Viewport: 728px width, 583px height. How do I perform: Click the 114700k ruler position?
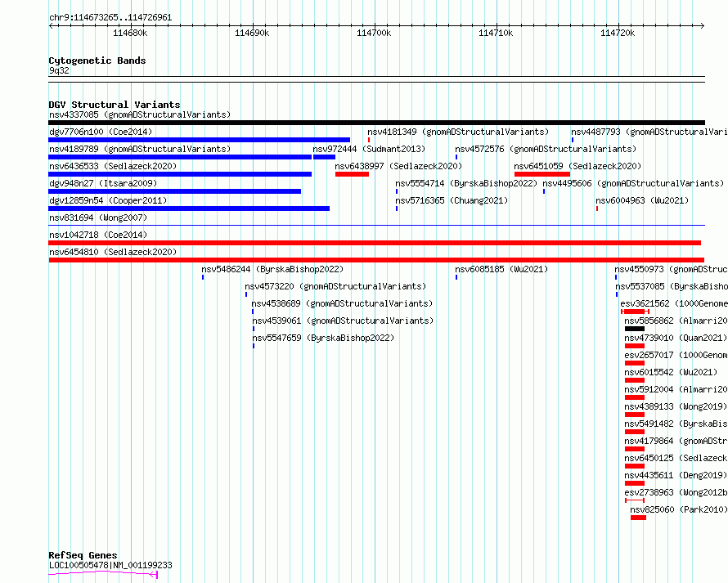pyautogui.click(x=374, y=33)
